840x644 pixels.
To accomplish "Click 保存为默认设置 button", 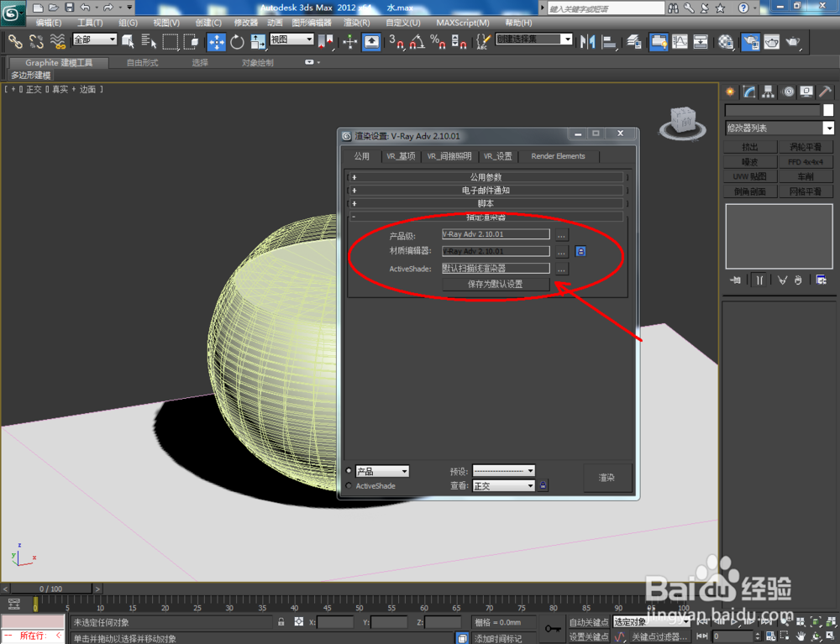I will tap(496, 285).
